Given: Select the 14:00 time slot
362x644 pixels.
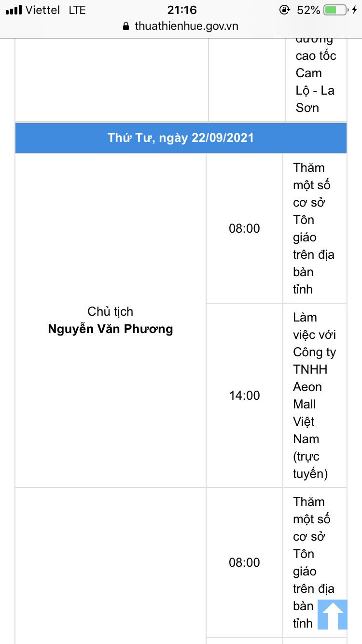Looking at the screenshot, I should (x=244, y=396).
